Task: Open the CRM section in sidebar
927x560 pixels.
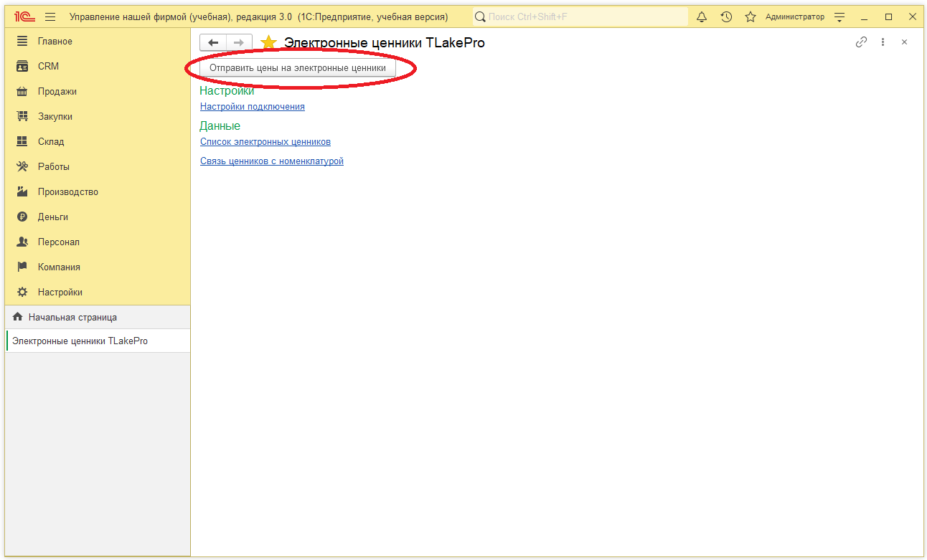Action: click(48, 66)
